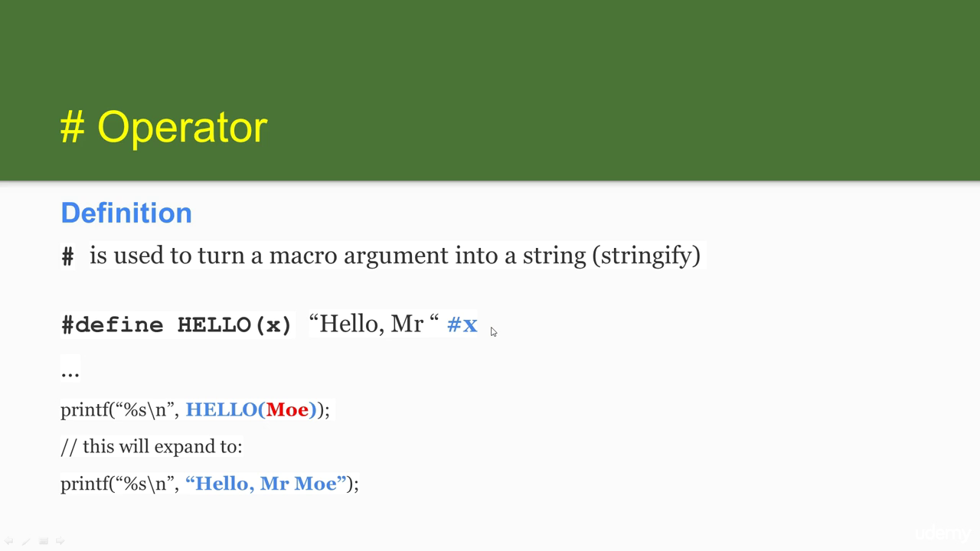Click '#define HELLO(x)' code text
This screenshot has width=980, height=551.
(x=176, y=325)
